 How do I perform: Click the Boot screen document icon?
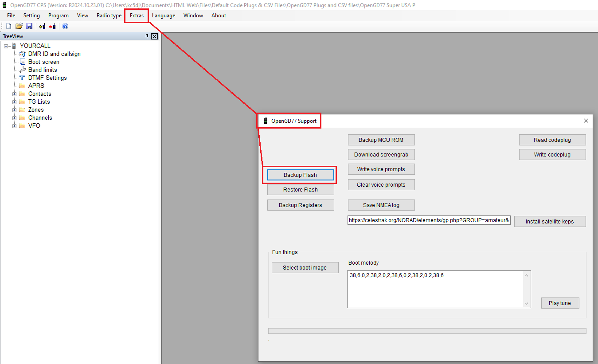[x=23, y=62]
